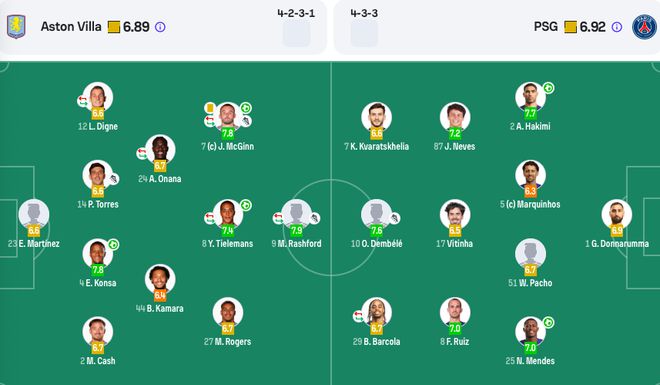Click the goal icon next to P. Torres

coord(113,179)
